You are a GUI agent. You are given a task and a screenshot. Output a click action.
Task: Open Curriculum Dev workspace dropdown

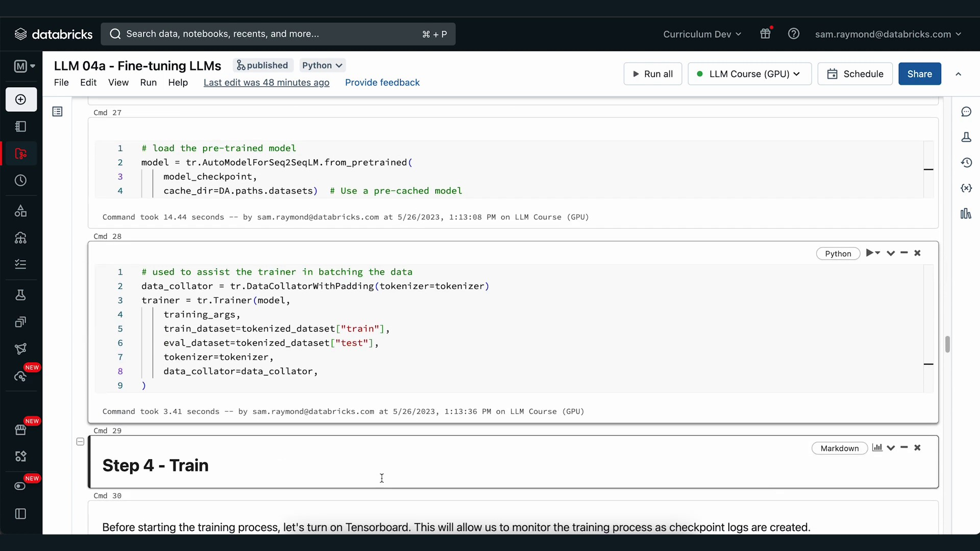[702, 34]
